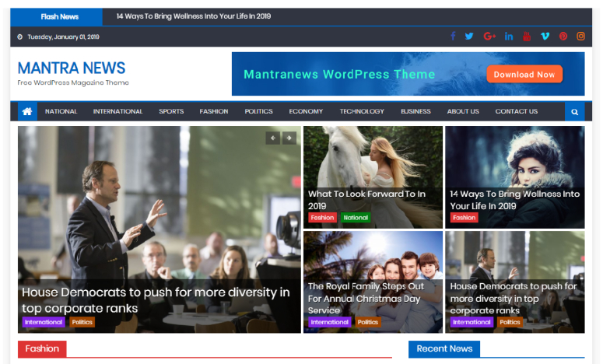Image resolution: width=603 pixels, height=364 pixels.
Task: Click Fashion tag under horse article
Action: click(322, 218)
